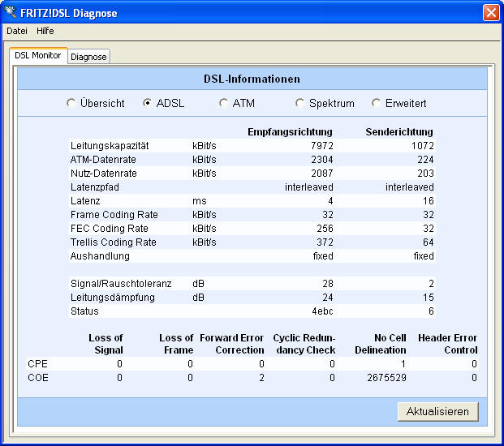The image size is (504, 446).
Task: Close the FRITZ!DSL Diagnose window
Action: point(491,13)
